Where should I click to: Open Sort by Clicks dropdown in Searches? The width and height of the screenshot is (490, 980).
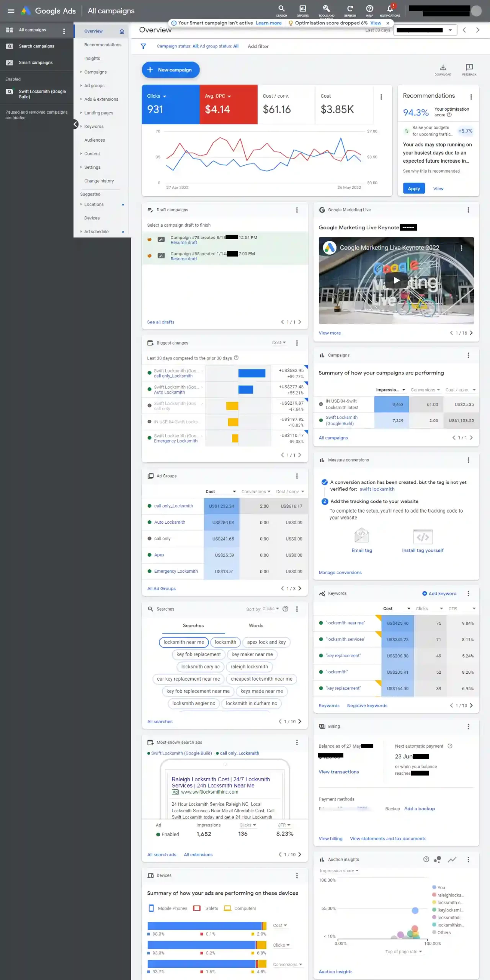(271, 609)
